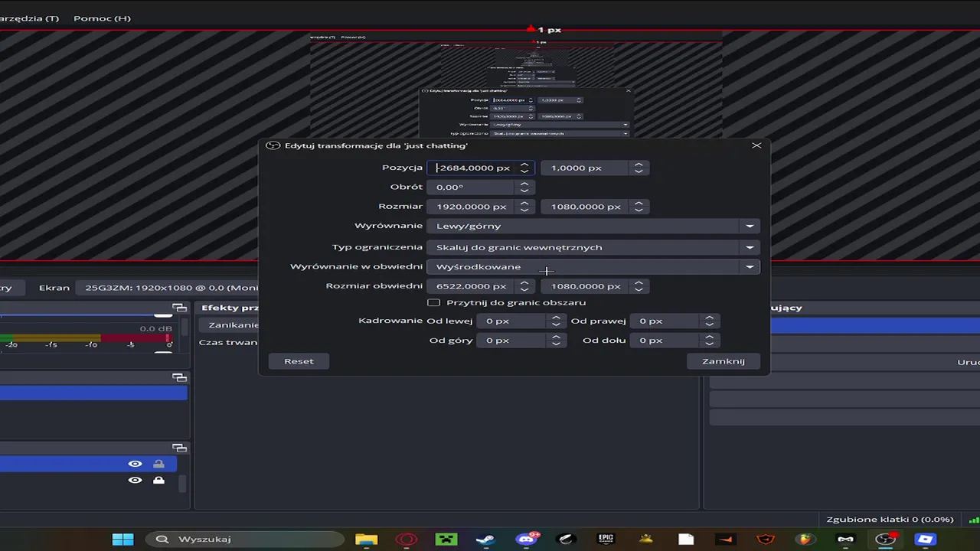
Task: Increase Rozmiar obwiedni width up arrow
Action: (x=524, y=282)
